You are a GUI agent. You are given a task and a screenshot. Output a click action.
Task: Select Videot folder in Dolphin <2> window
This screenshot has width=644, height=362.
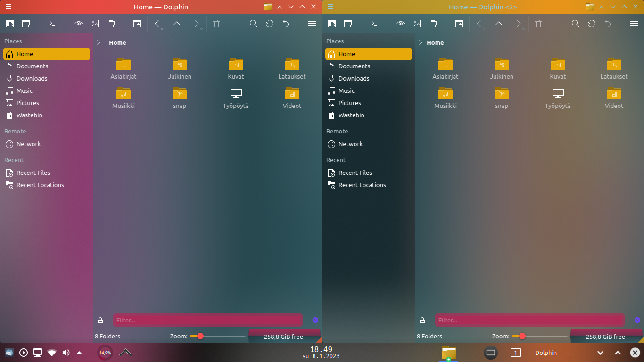(x=614, y=98)
